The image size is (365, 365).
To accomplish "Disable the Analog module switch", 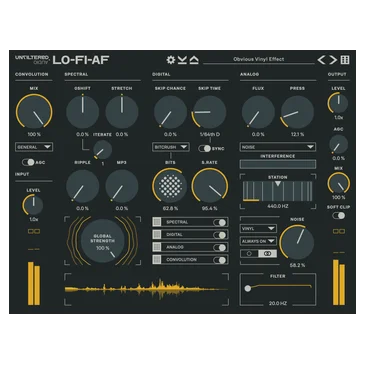I will click(x=220, y=247).
